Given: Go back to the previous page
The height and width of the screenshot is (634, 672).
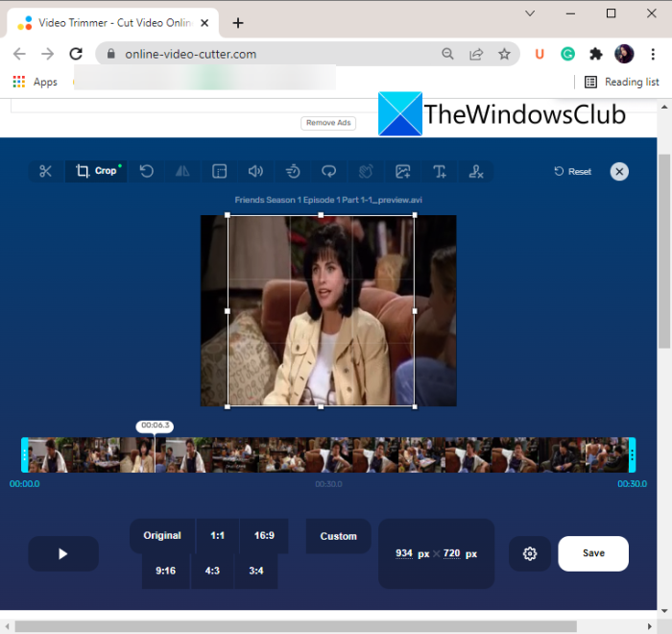Looking at the screenshot, I should point(19,54).
